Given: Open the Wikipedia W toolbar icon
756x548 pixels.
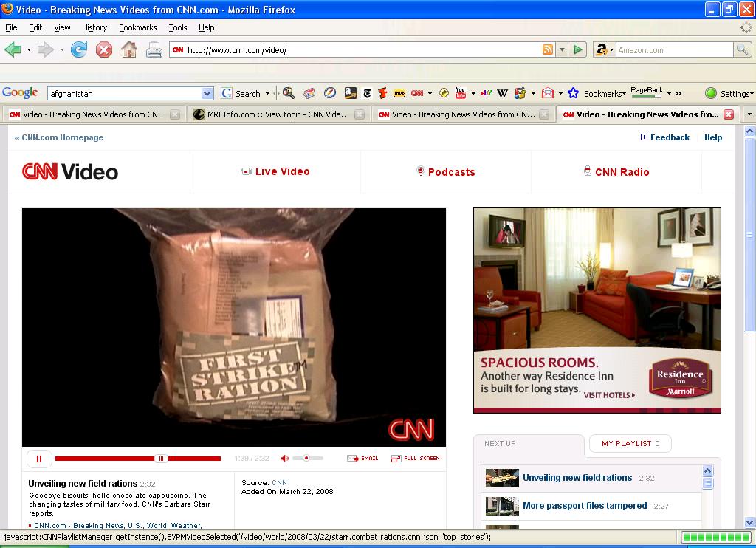Looking at the screenshot, I should click(x=502, y=93).
